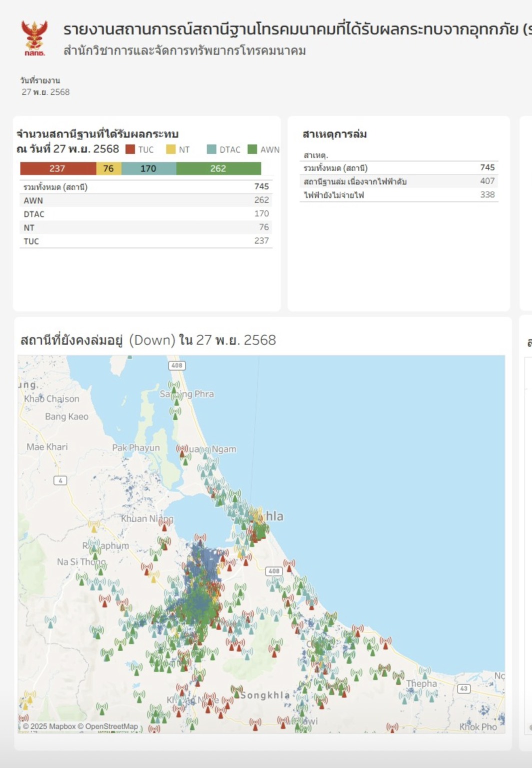Viewport: 532px width, 768px height.
Task: Click the route 43 highway shield
Action: click(x=463, y=688)
